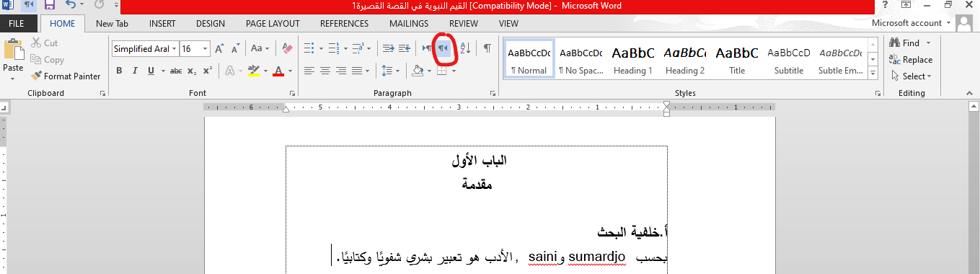Image resolution: width=980 pixels, height=274 pixels.
Task: Click the Text Effects glowing A icon
Action: (229, 71)
